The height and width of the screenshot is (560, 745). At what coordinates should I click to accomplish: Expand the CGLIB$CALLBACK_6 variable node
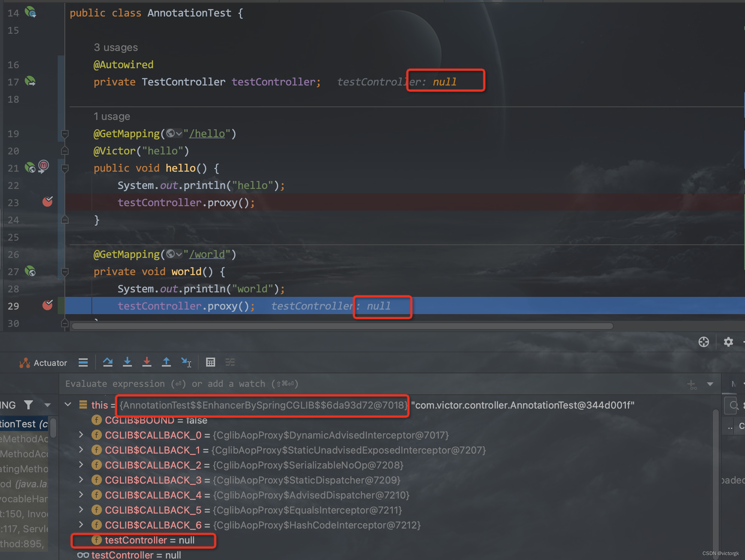point(81,525)
